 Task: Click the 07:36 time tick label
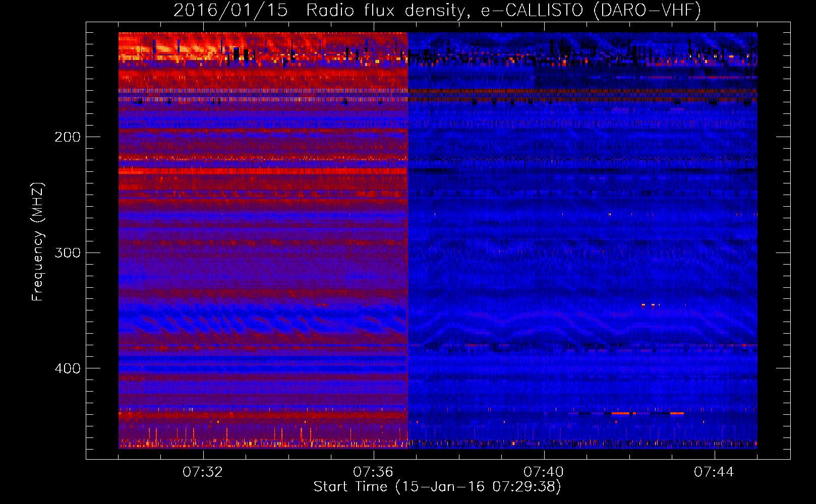373,472
